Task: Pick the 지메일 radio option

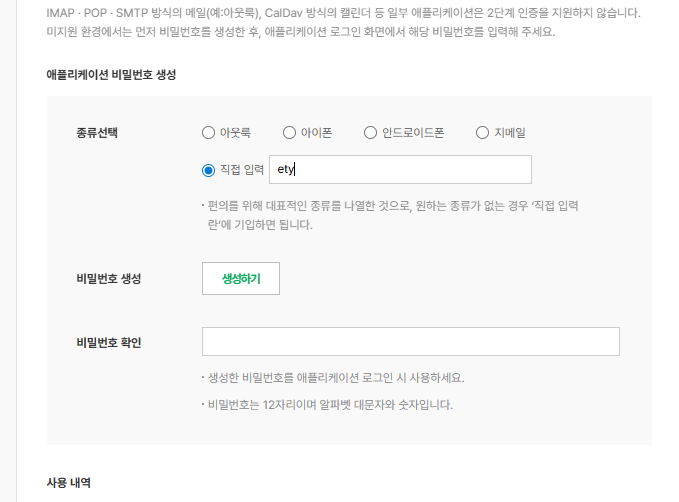Action: point(483,132)
